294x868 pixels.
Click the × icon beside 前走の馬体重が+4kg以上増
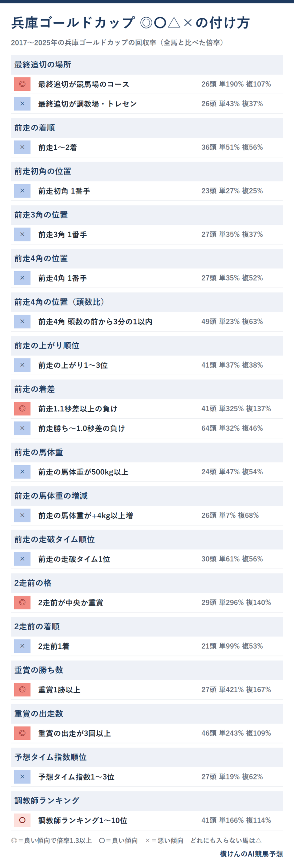click(x=22, y=515)
